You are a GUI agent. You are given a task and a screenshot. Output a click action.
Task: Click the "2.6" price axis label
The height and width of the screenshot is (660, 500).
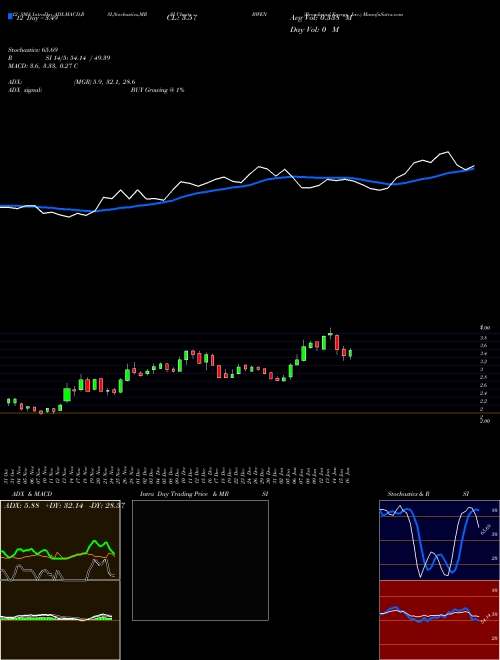pyautogui.click(x=484, y=386)
